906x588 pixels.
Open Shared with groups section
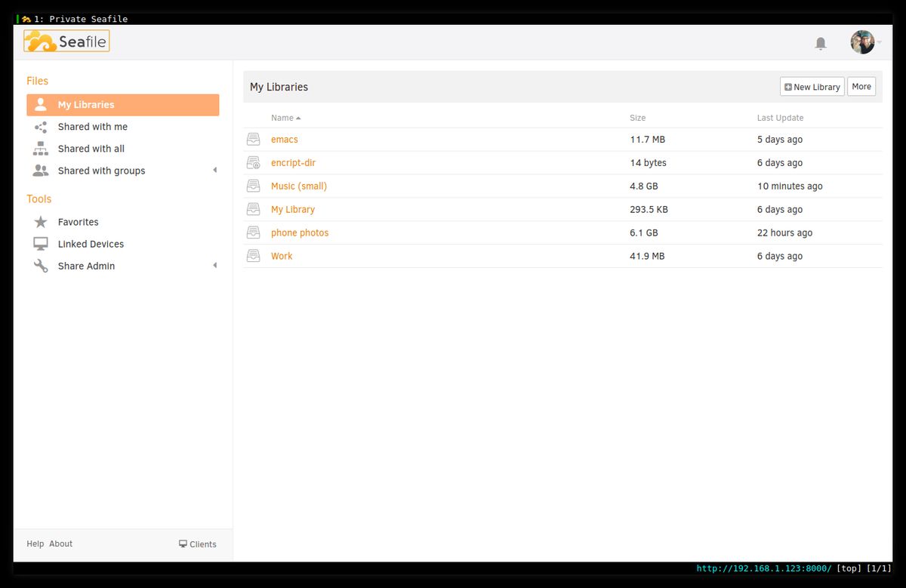102,171
